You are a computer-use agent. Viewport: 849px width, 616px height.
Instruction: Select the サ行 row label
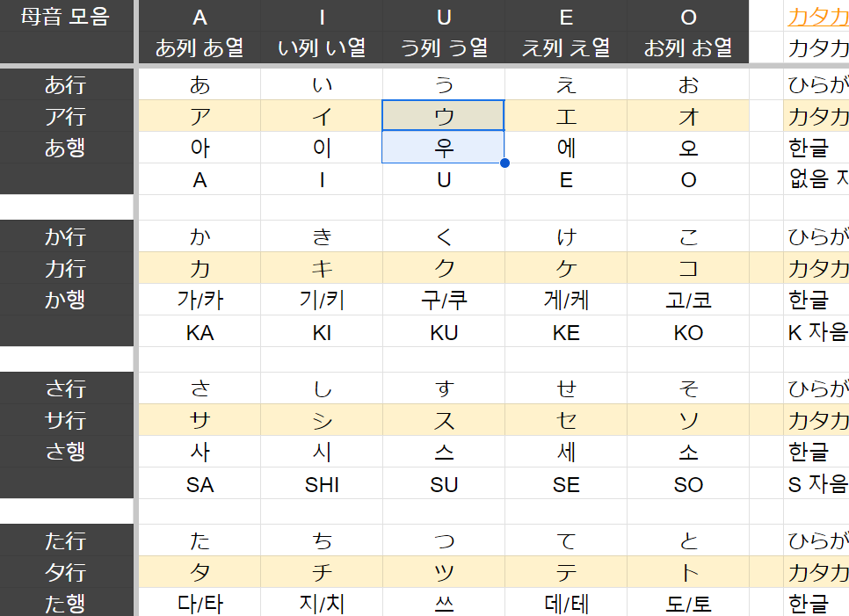point(66,420)
